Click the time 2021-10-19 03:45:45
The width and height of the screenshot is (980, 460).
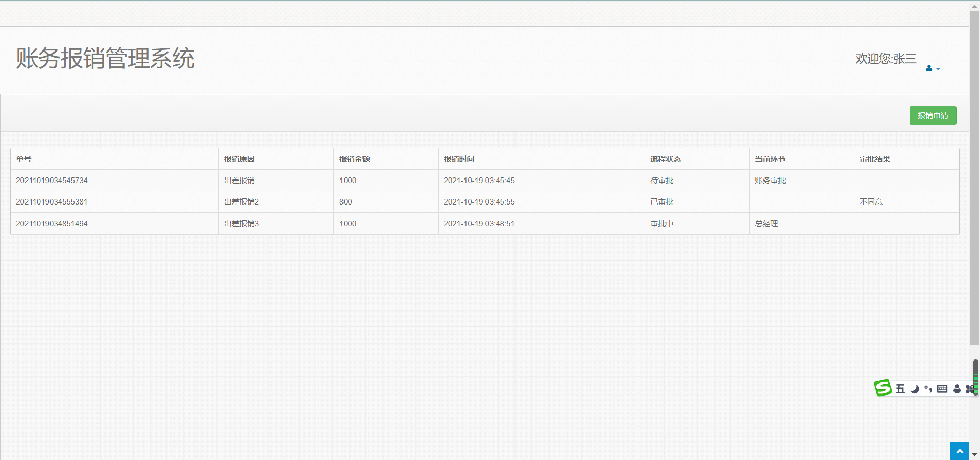479,181
